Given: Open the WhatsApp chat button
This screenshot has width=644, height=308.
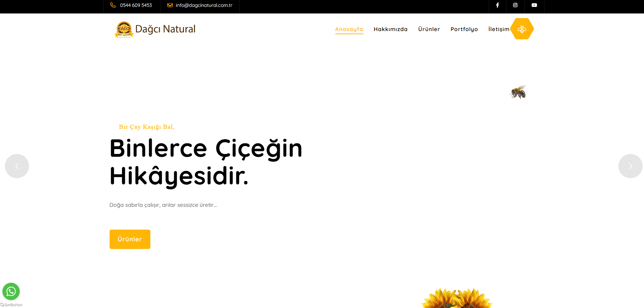Looking at the screenshot, I should click(11, 291).
